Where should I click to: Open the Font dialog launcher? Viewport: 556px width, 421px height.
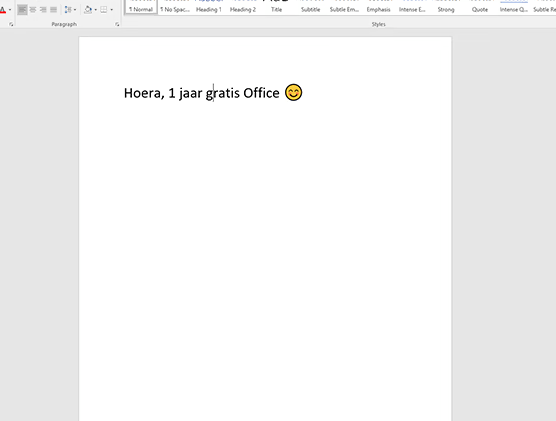click(11, 24)
